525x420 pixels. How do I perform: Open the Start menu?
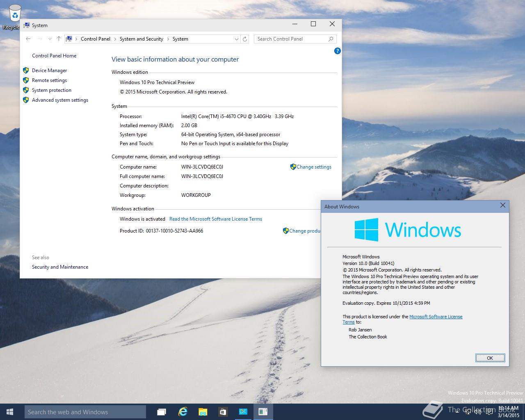coord(10,412)
